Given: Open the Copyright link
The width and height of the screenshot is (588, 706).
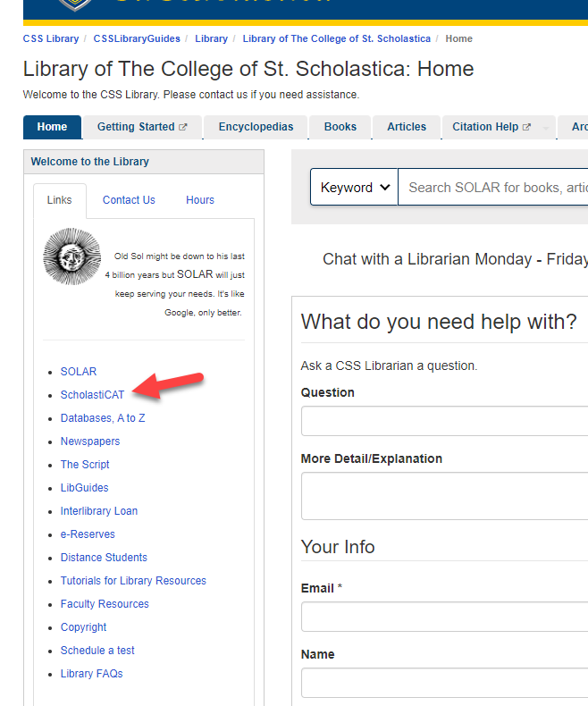Looking at the screenshot, I should click(84, 627).
